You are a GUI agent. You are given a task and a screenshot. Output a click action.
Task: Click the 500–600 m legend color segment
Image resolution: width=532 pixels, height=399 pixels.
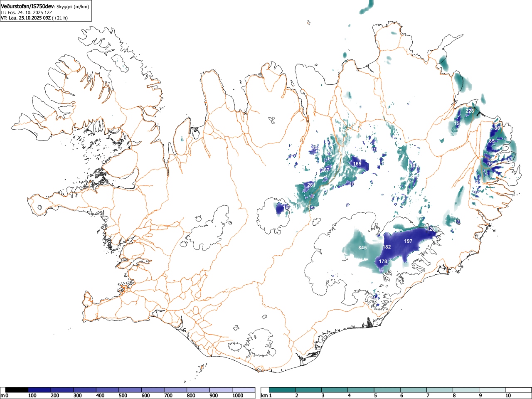click(130, 390)
